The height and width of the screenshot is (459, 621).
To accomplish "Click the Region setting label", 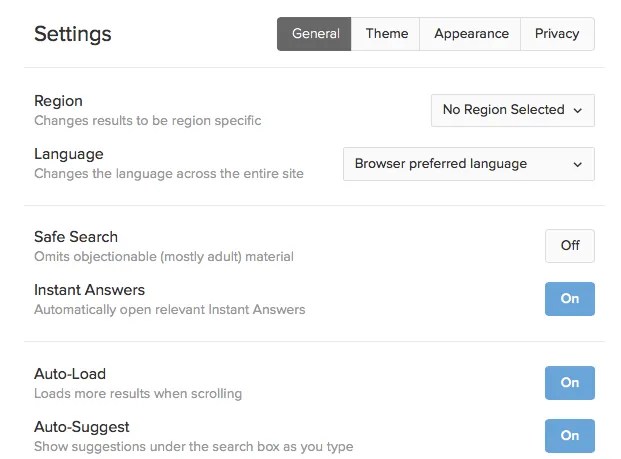I will [x=58, y=101].
